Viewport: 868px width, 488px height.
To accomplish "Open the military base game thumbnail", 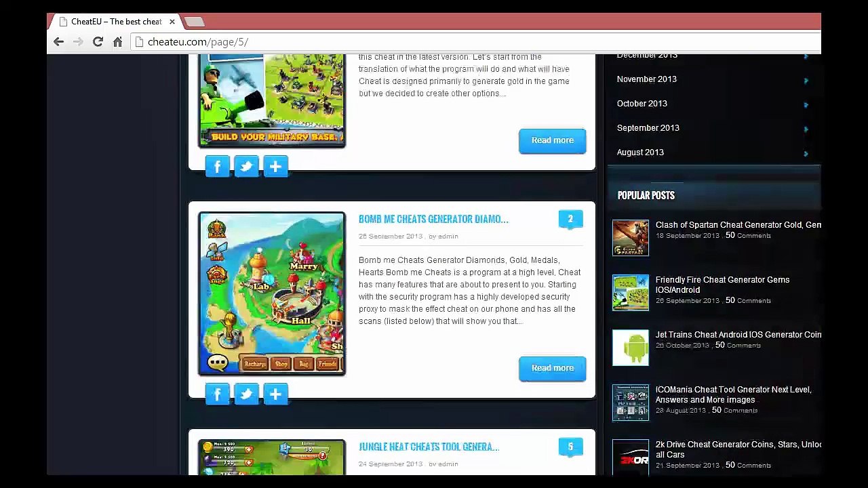I will 272,100.
